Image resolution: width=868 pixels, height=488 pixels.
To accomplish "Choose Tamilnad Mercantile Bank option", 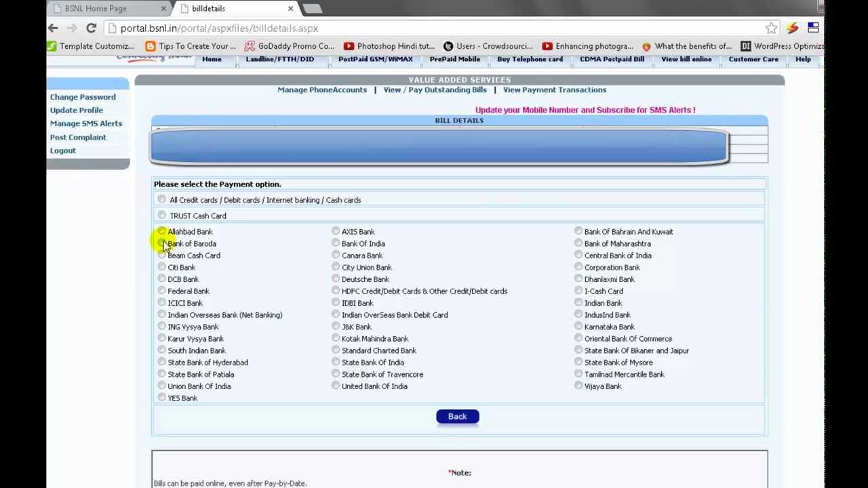I will [x=578, y=373].
